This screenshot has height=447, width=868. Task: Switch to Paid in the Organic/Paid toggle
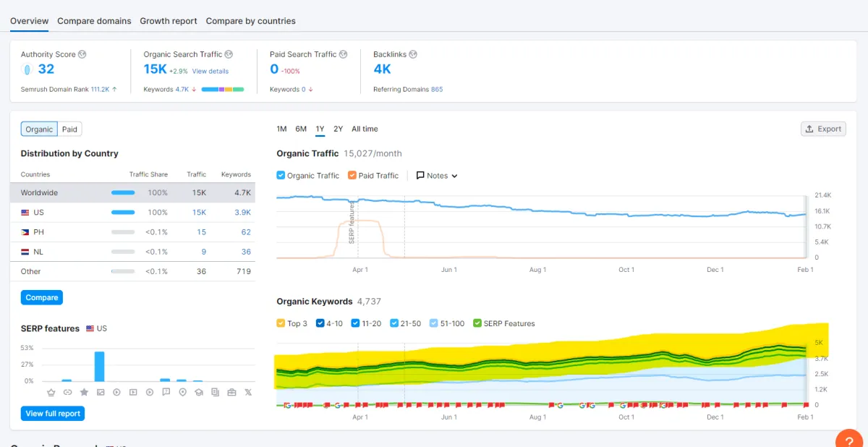click(x=69, y=129)
